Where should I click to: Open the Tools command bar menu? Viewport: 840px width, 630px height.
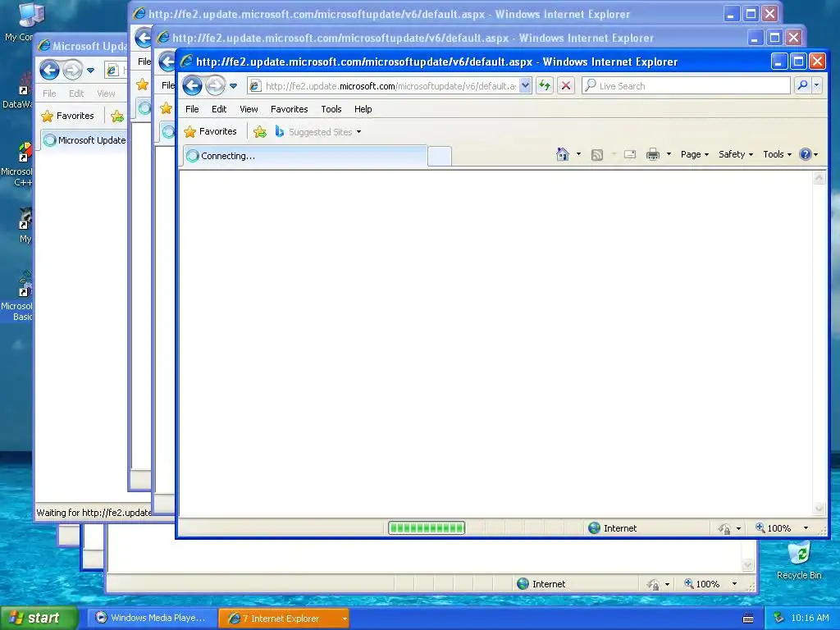pos(777,154)
